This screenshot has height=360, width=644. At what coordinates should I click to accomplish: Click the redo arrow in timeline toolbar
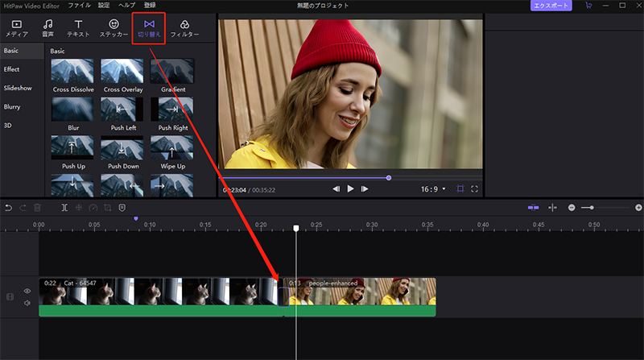pyautogui.click(x=23, y=208)
